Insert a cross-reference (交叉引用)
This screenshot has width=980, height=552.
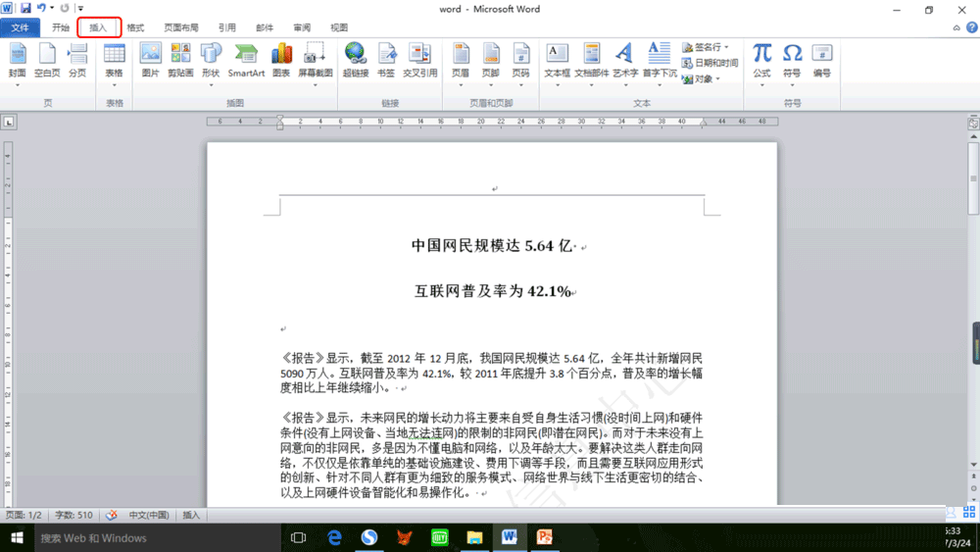coord(420,61)
